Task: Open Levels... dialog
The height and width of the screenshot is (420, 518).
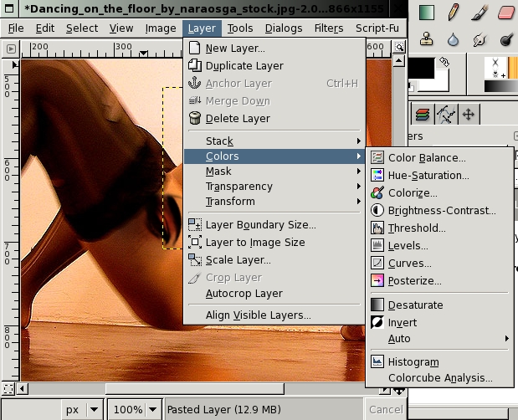Action: (439, 245)
